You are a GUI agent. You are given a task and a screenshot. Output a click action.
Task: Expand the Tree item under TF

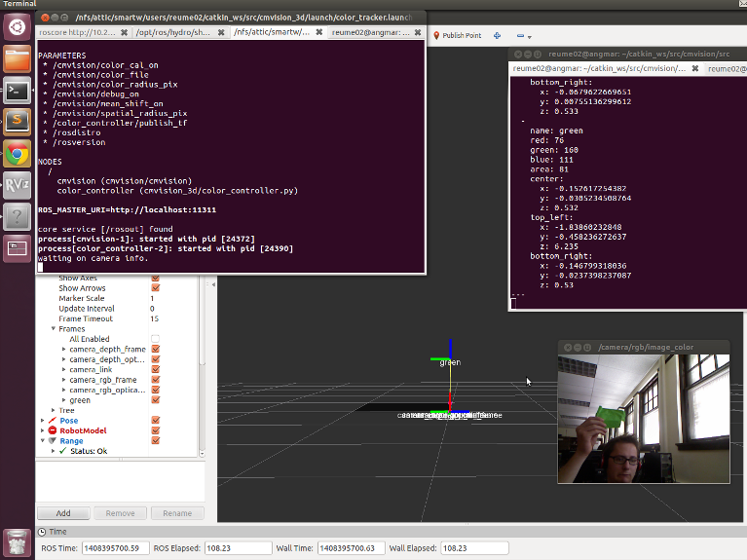[54, 411]
